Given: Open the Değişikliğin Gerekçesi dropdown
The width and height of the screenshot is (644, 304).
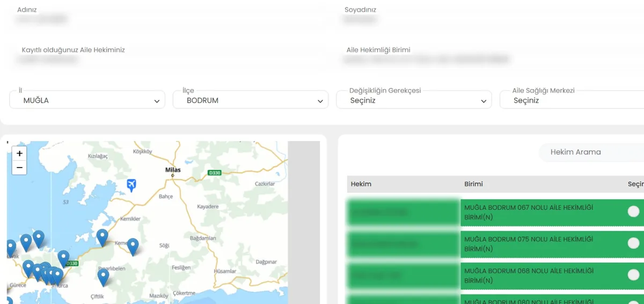Looking at the screenshot, I should pyautogui.click(x=414, y=100).
